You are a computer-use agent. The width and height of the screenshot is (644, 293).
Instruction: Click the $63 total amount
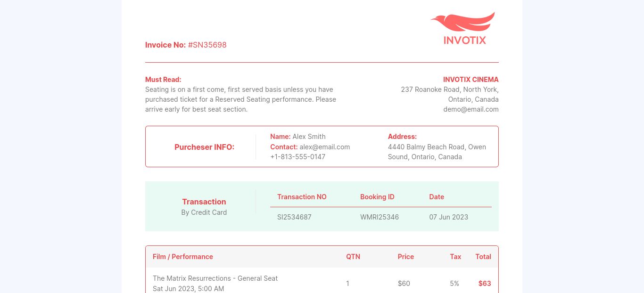(485, 284)
